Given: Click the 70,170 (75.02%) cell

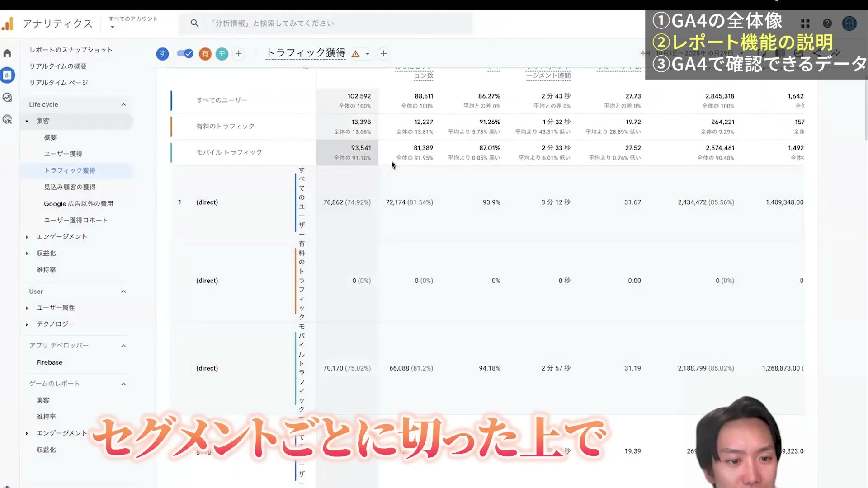Looking at the screenshot, I should coord(347,368).
